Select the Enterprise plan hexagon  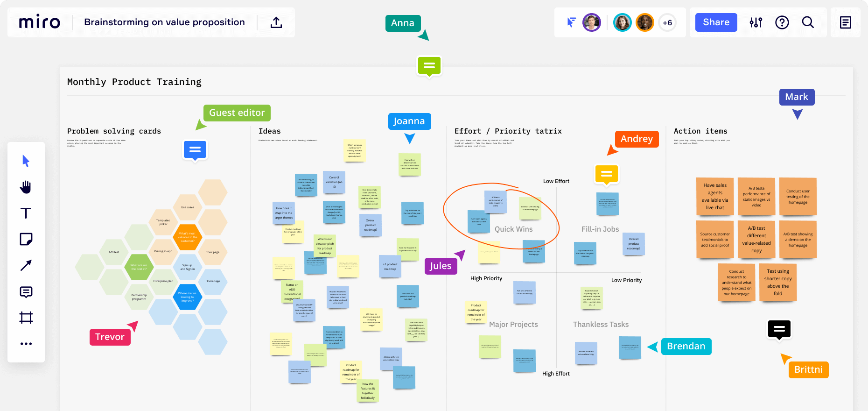click(163, 281)
